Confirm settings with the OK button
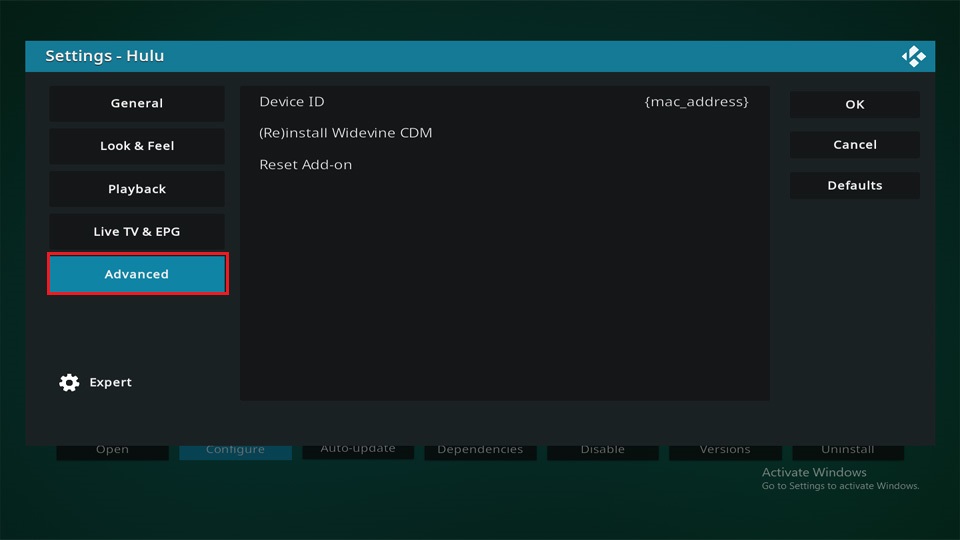This screenshot has width=960, height=540. (855, 104)
